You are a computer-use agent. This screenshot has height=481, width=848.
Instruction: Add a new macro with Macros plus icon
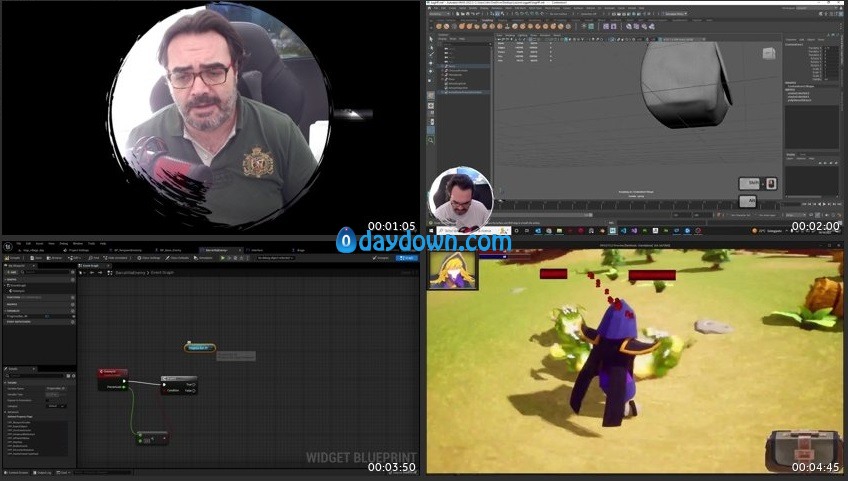(x=72, y=305)
